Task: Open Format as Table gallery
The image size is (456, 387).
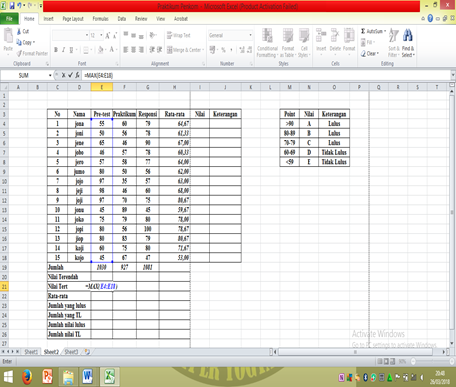Action: (288, 43)
